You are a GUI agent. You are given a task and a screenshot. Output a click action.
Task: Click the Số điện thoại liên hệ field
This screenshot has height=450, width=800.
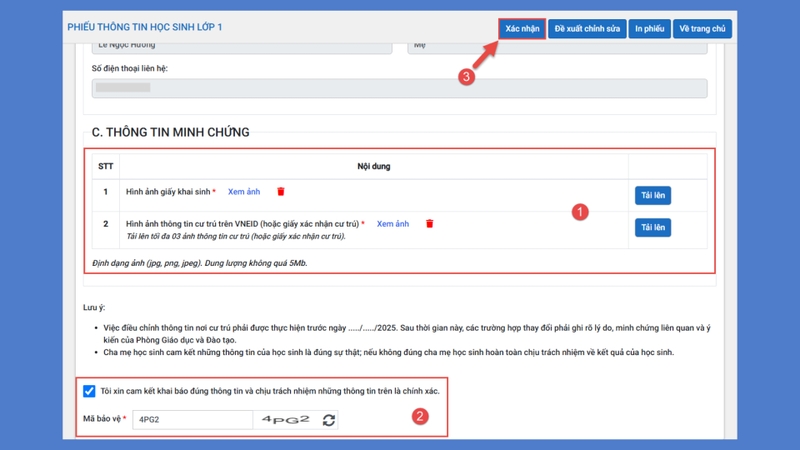399,88
